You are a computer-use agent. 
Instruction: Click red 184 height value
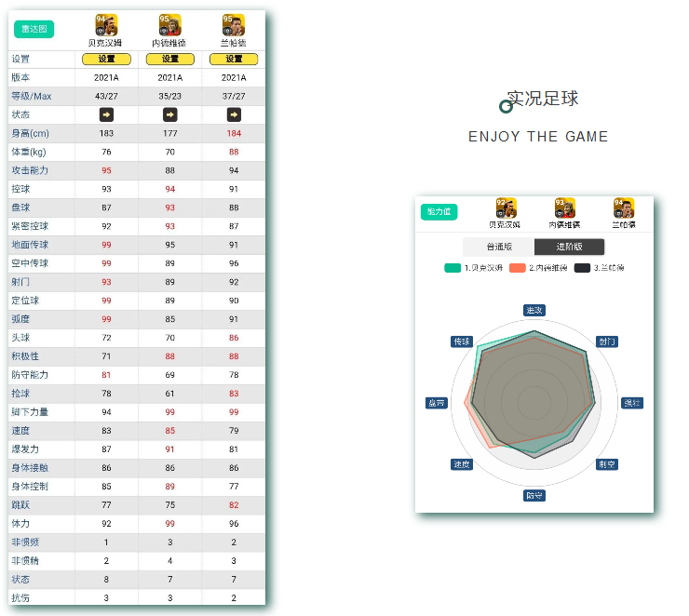234,133
